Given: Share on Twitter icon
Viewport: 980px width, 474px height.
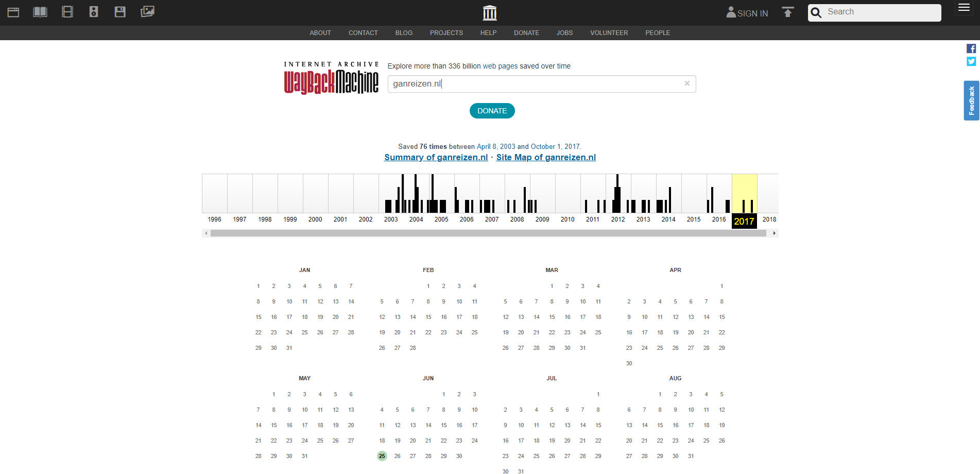Looking at the screenshot, I should 971,61.
